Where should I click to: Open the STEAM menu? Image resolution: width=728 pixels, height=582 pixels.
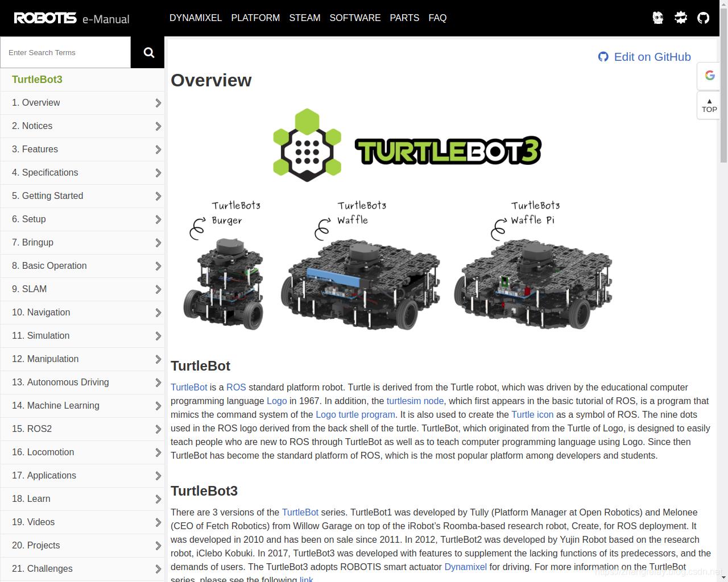tap(305, 18)
